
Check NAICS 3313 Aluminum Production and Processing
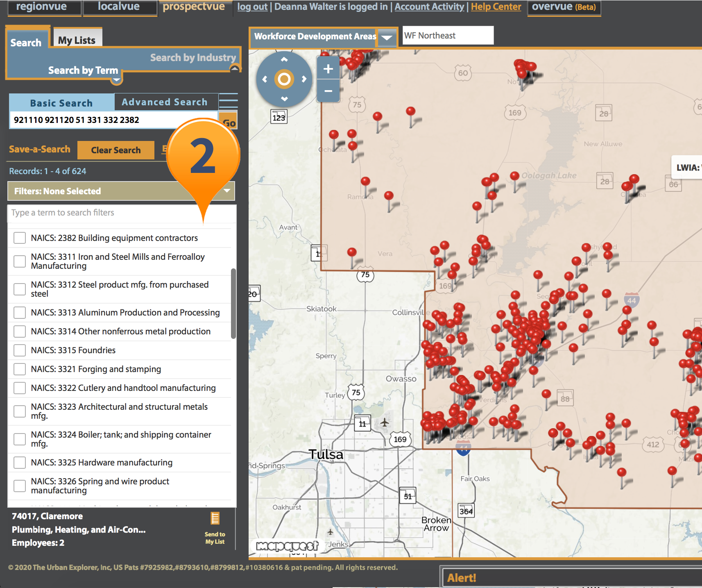coord(20,313)
